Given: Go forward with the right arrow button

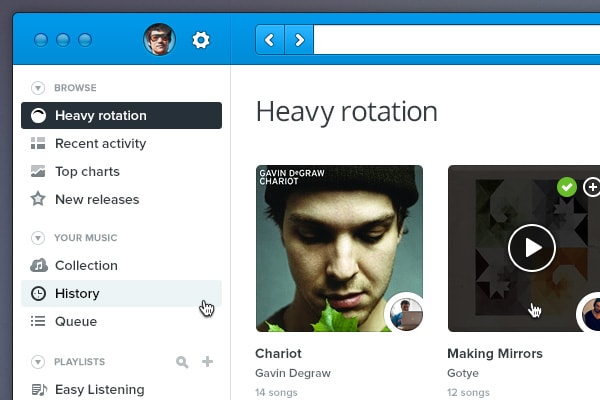Looking at the screenshot, I should (x=299, y=39).
